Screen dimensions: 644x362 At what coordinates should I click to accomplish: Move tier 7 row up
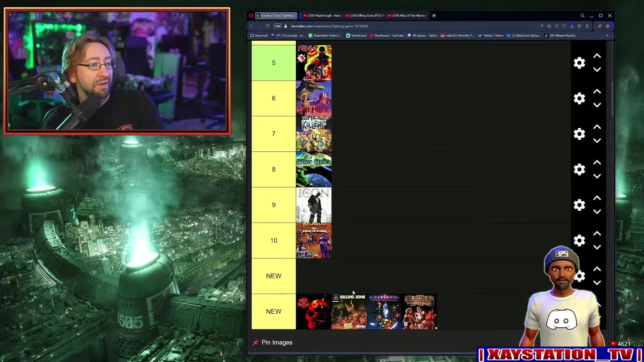click(x=597, y=127)
